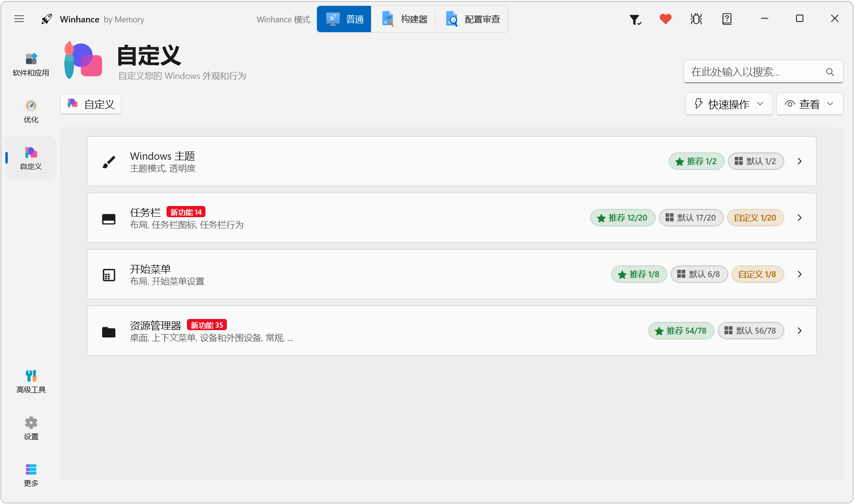Expand the 开始菜单 row chevron
The height and width of the screenshot is (504, 854).
tap(799, 274)
